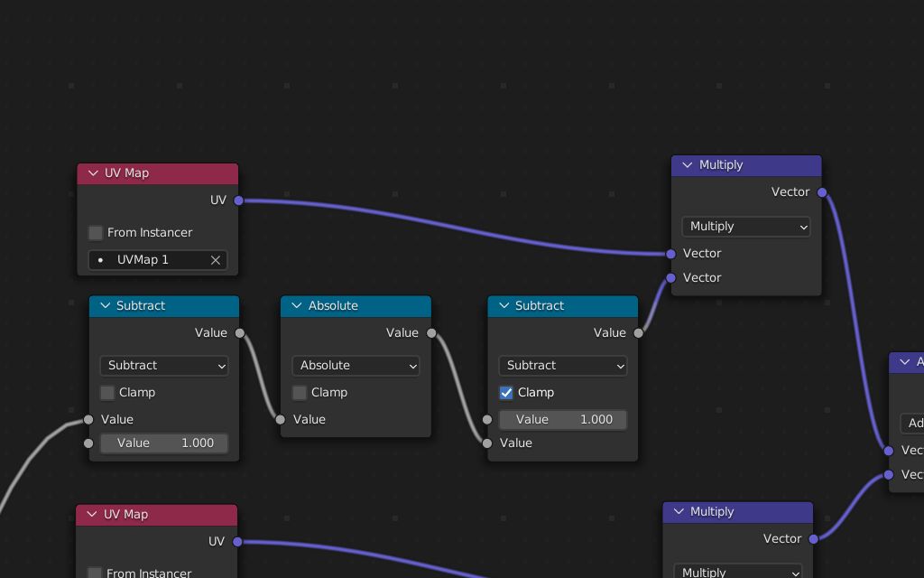Select the Absolute node by its header title

tap(333, 305)
